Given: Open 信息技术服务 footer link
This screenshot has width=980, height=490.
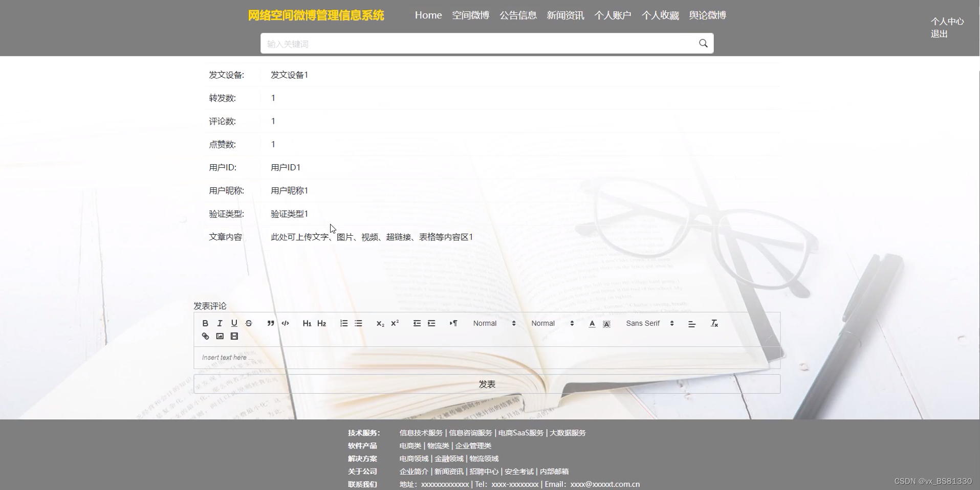Looking at the screenshot, I should (x=421, y=433).
